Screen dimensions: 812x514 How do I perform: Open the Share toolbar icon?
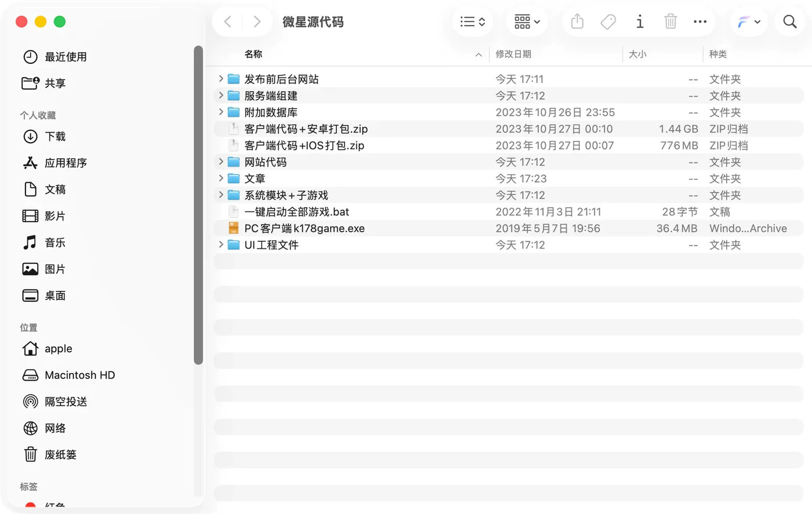pyautogui.click(x=577, y=22)
